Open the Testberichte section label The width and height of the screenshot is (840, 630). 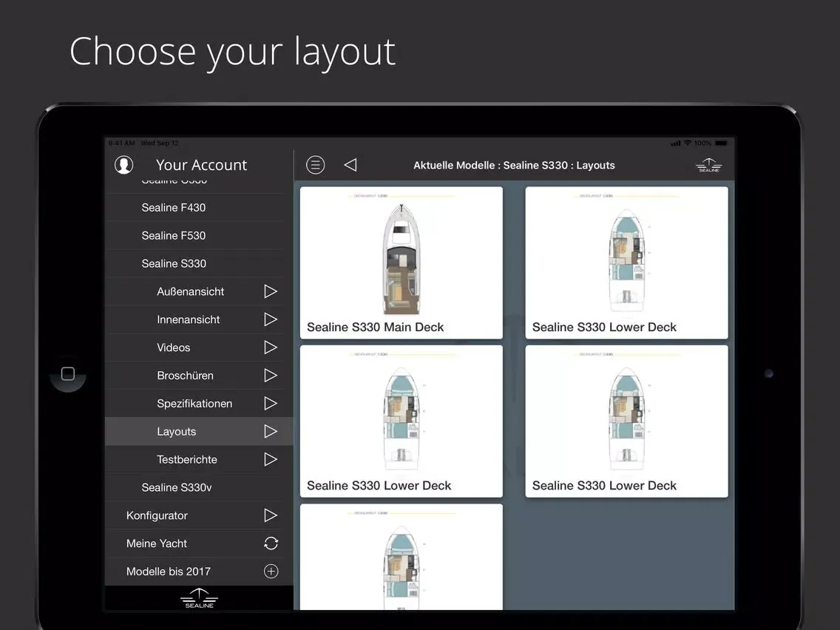click(187, 460)
